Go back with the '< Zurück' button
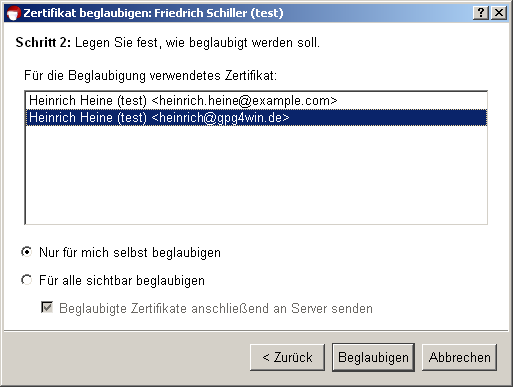 [x=287, y=357]
